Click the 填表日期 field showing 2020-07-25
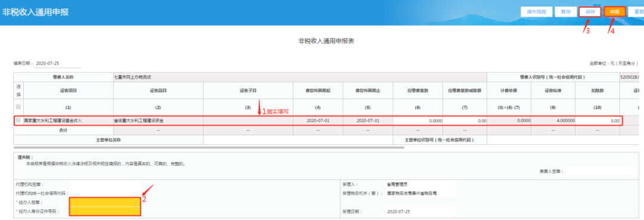The width and height of the screenshot is (644, 220). pyautogui.click(x=58, y=64)
